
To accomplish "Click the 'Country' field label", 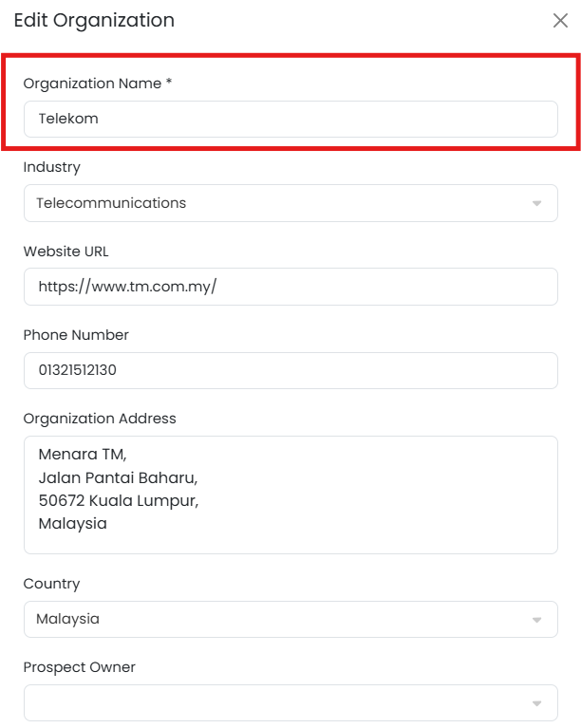I will [51, 584].
